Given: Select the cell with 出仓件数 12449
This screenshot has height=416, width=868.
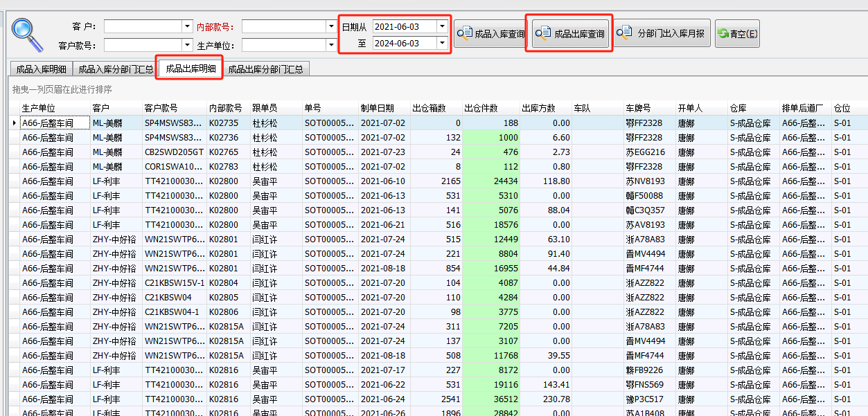Looking at the screenshot, I should [x=491, y=239].
